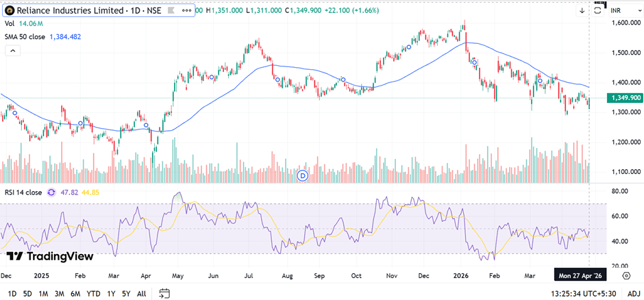The image size is (644, 300).
Task: Click the 1,349.900 current price label on axis
Action: (x=623, y=98)
